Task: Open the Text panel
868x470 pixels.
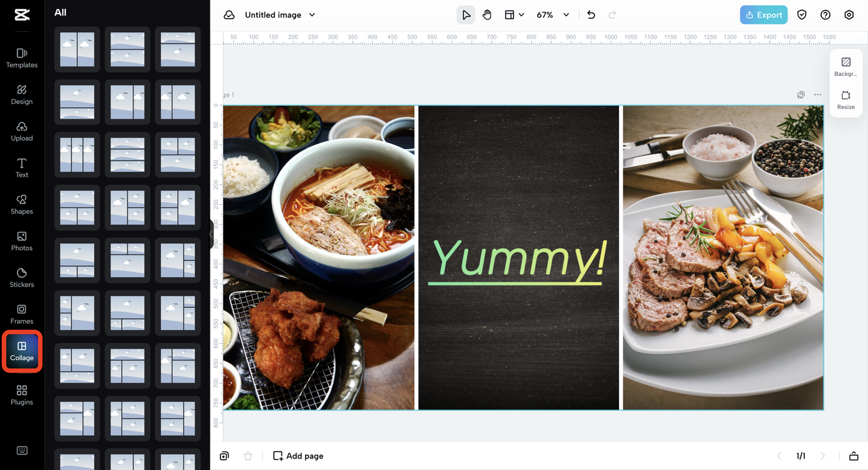Action: [x=22, y=168]
